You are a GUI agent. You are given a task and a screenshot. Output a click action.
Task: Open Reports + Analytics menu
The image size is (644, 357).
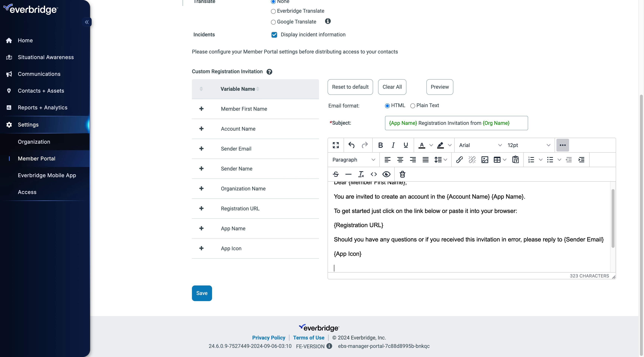pyautogui.click(x=42, y=108)
